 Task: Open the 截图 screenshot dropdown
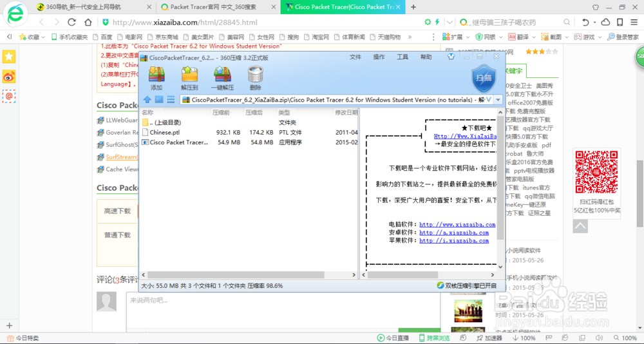(555, 37)
